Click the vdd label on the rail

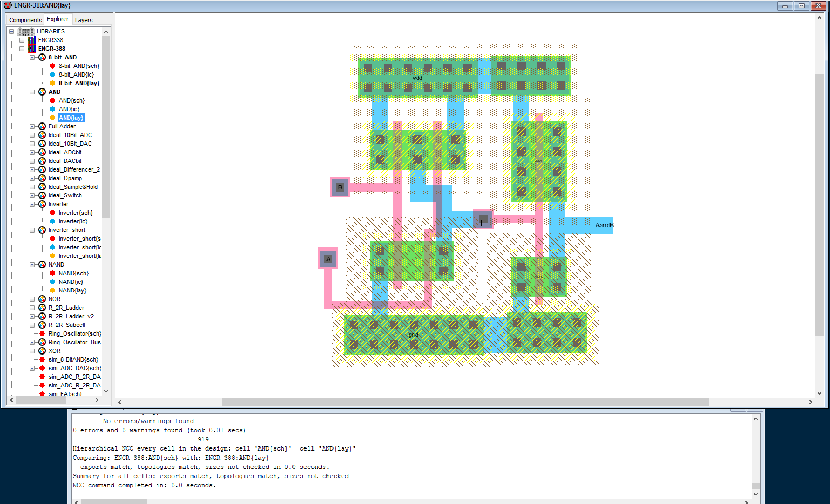coord(417,78)
